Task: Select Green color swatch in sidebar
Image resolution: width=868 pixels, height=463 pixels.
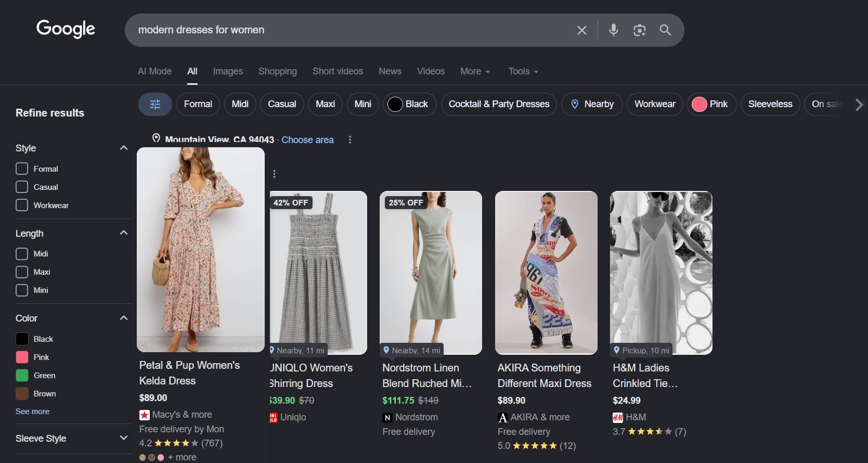Action: point(22,375)
